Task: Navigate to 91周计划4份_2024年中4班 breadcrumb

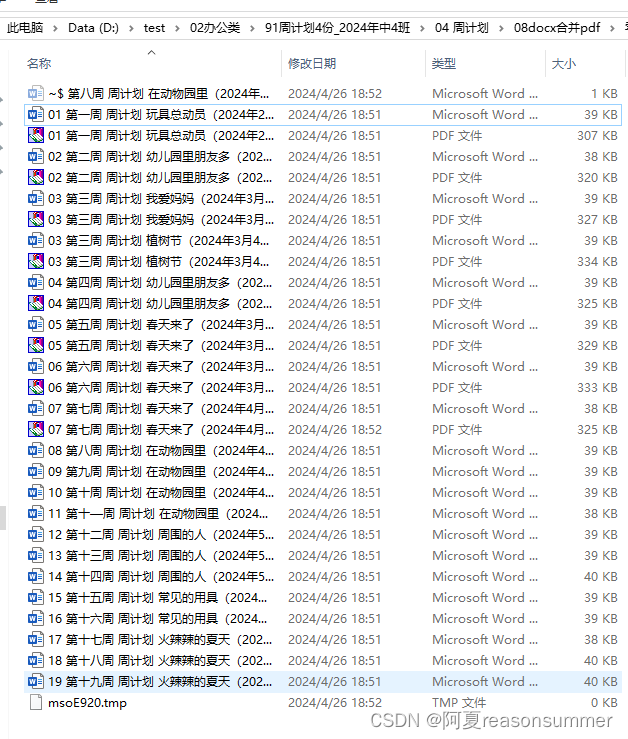Action: click(x=338, y=28)
